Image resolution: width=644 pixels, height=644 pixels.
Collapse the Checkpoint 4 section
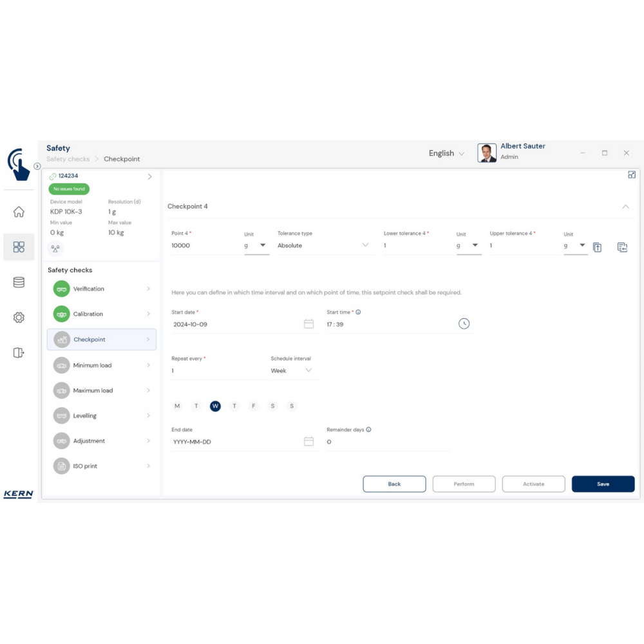click(625, 207)
